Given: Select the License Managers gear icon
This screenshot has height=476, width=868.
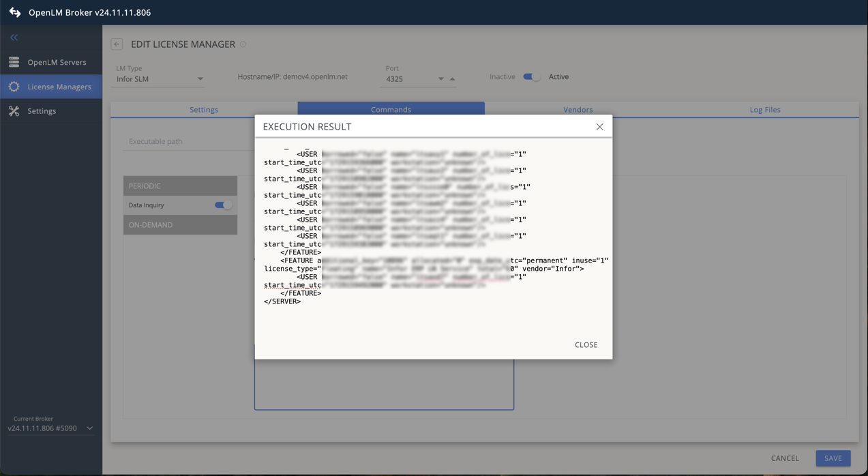Looking at the screenshot, I should click(14, 87).
